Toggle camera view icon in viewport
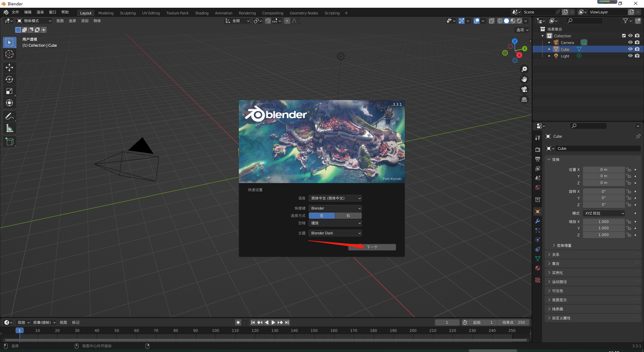644x352 pixels. tap(524, 89)
